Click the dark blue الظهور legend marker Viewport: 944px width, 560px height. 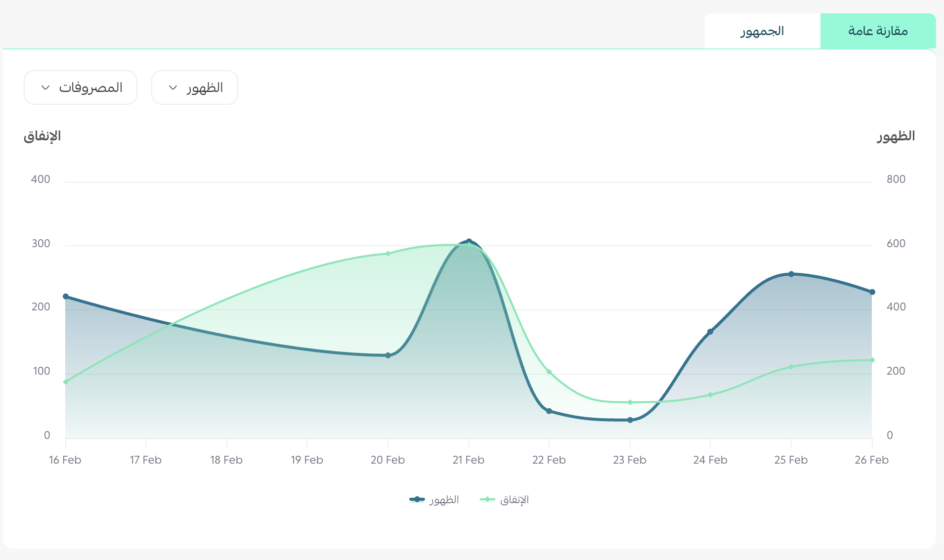(x=417, y=499)
